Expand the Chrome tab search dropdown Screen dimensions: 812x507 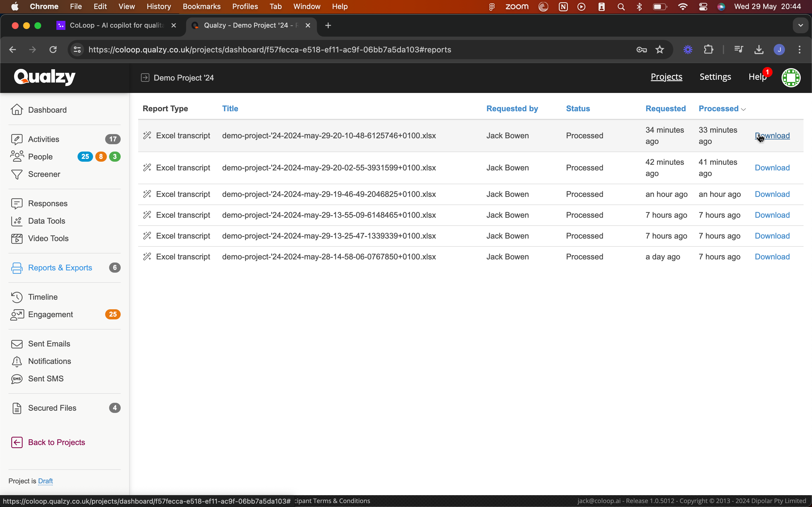coord(801,25)
